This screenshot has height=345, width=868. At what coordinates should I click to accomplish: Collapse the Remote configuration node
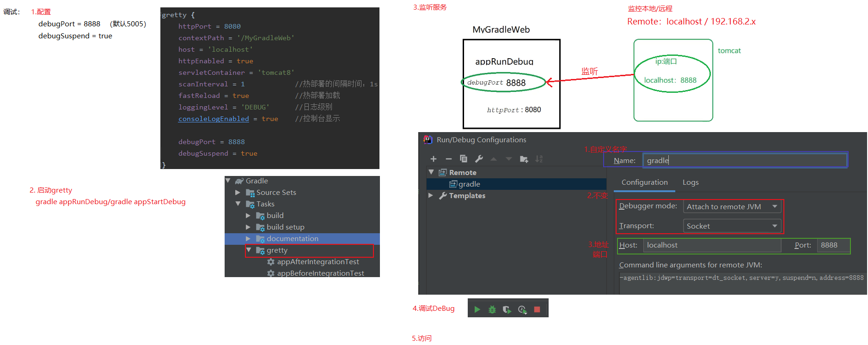[x=431, y=172]
